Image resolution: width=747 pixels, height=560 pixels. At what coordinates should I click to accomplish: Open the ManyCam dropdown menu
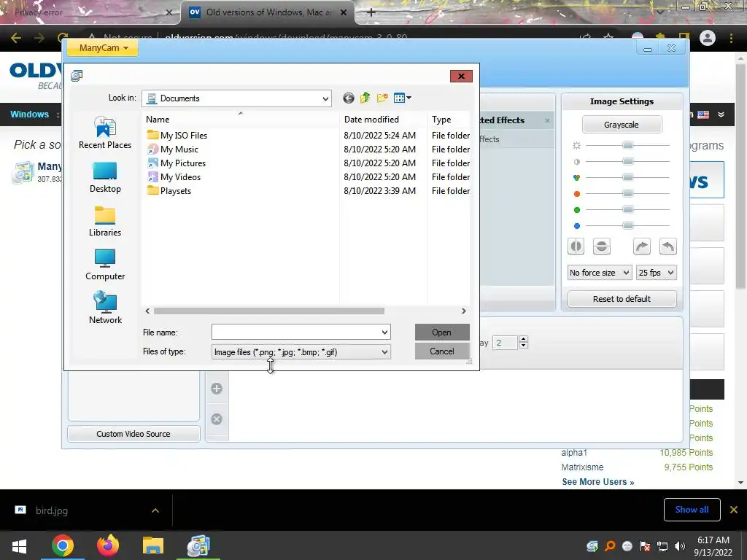(103, 47)
